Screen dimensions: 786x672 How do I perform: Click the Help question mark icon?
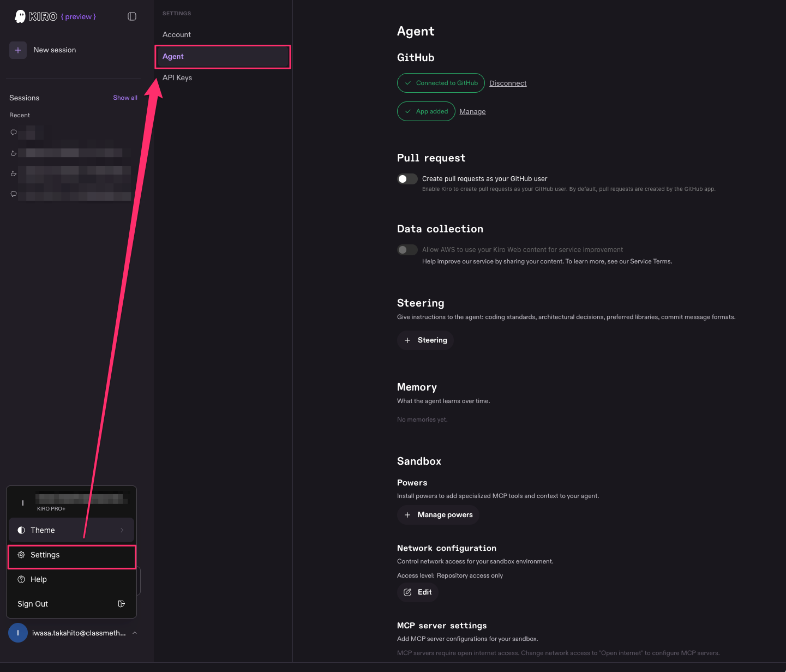tap(21, 579)
